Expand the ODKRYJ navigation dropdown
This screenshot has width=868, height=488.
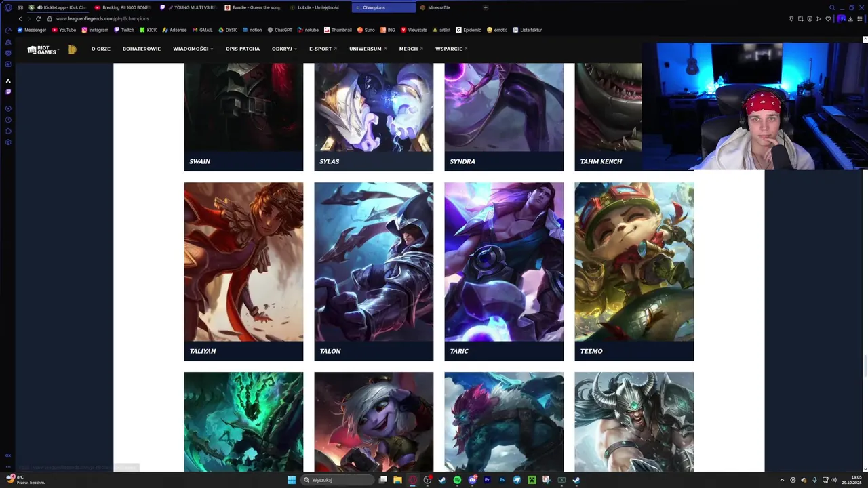tap(284, 49)
